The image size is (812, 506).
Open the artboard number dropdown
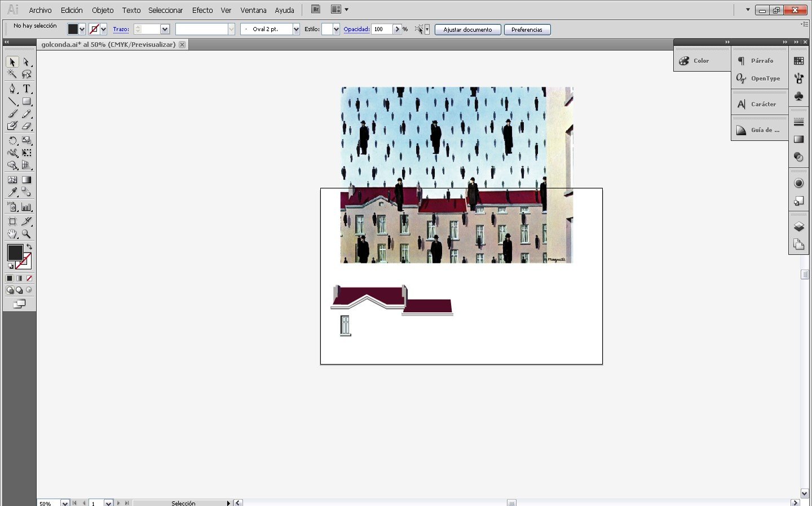click(x=108, y=503)
